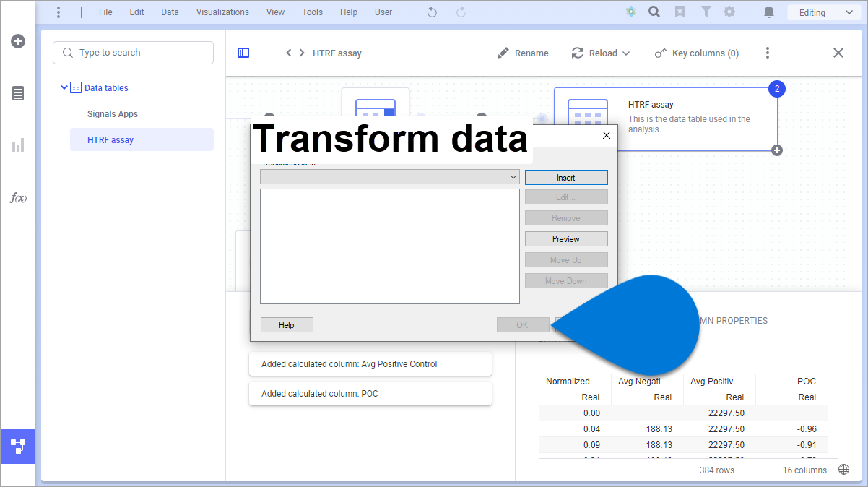Open the Data menu
The width and height of the screenshot is (868, 487).
click(170, 12)
